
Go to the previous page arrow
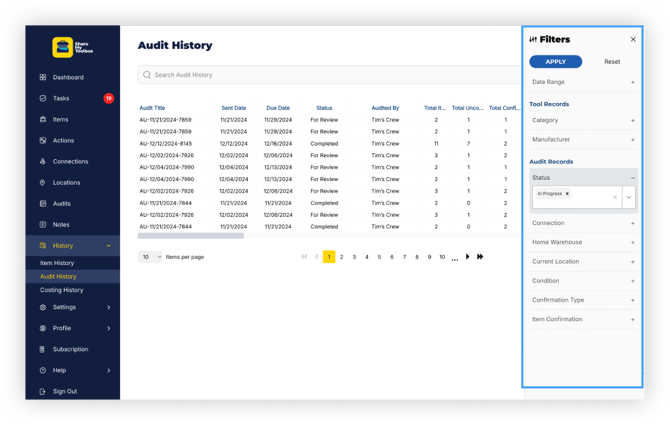(316, 257)
